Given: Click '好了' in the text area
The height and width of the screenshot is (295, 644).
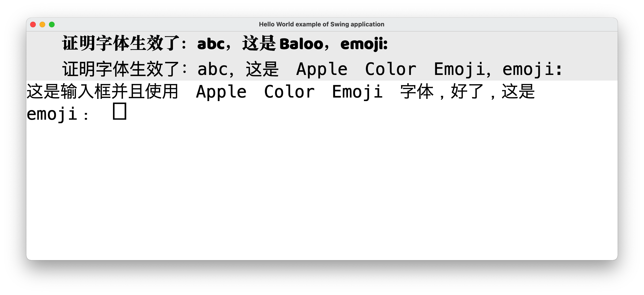Looking at the screenshot, I should [467, 92].
